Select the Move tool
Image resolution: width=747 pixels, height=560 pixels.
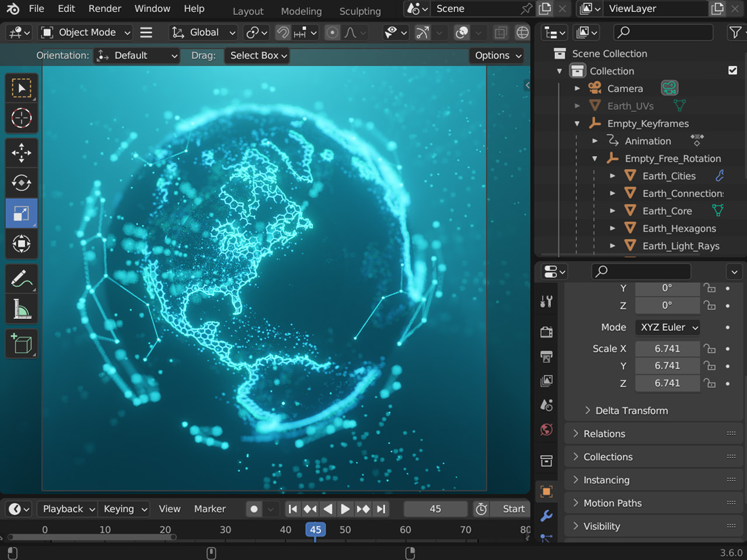tap(22, 153)
